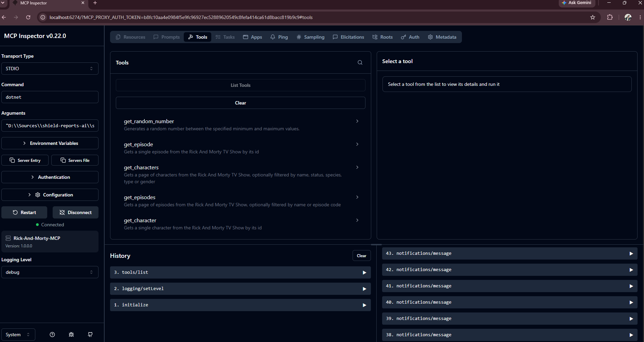Expand the 3. tools/list history entry
This screenshot has width=644, height=342.
click(240, 272)
